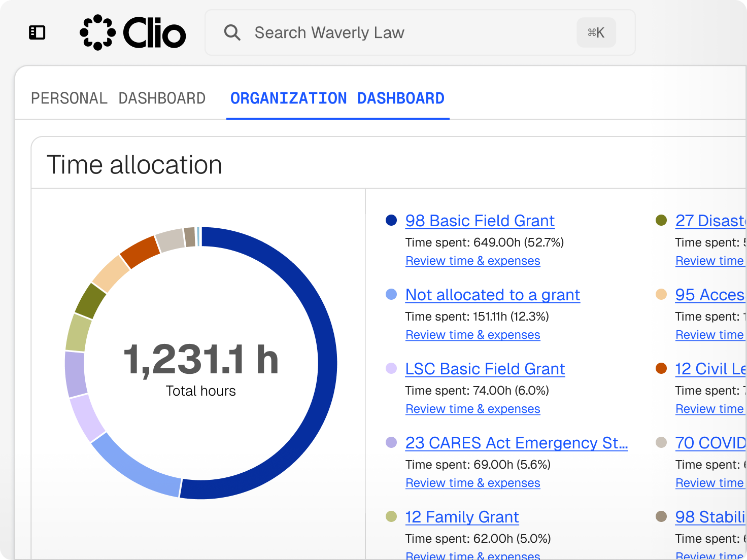Viewport: 747px width, 560px height.
Task: Focus the Search Waverly Law field
Action: tap(420, 32)
